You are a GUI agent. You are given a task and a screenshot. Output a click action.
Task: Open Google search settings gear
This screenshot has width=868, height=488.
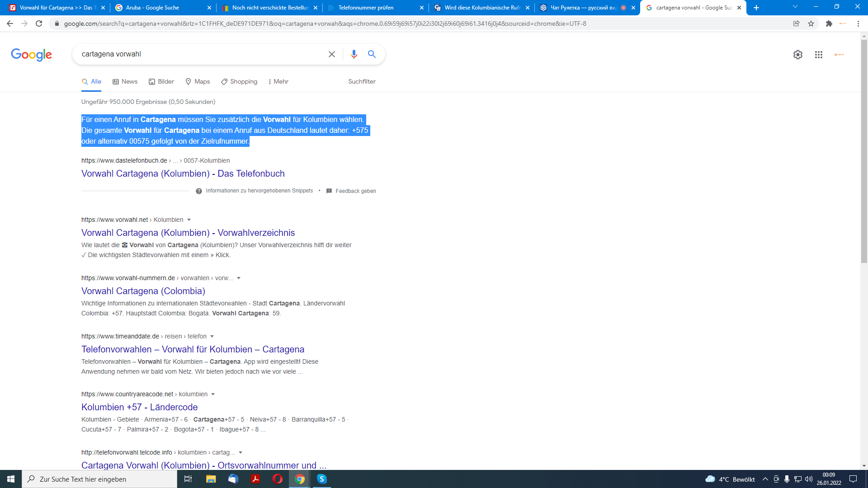click(x=797, y=55)
